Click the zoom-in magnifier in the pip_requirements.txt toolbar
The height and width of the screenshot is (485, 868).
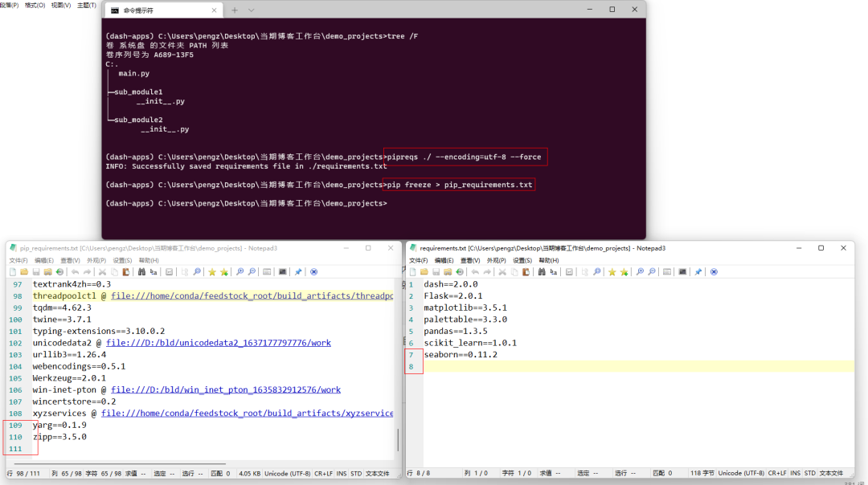[240, 271]
